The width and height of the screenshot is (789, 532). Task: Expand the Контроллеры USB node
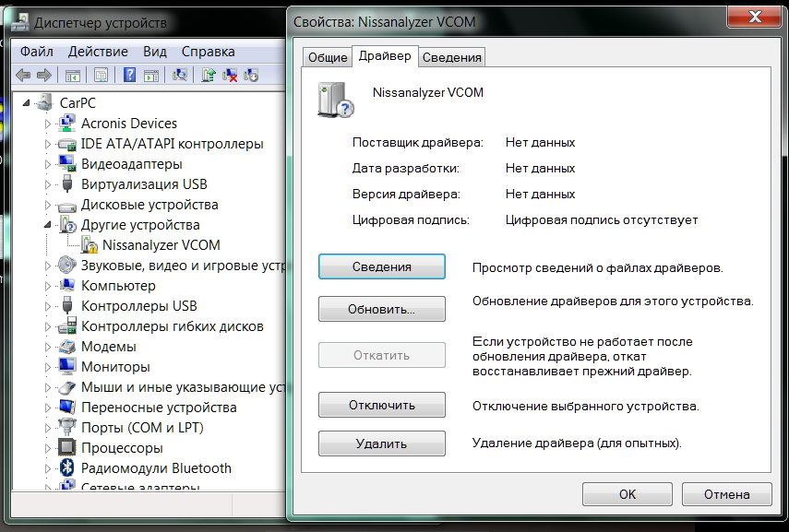(49, 306)
